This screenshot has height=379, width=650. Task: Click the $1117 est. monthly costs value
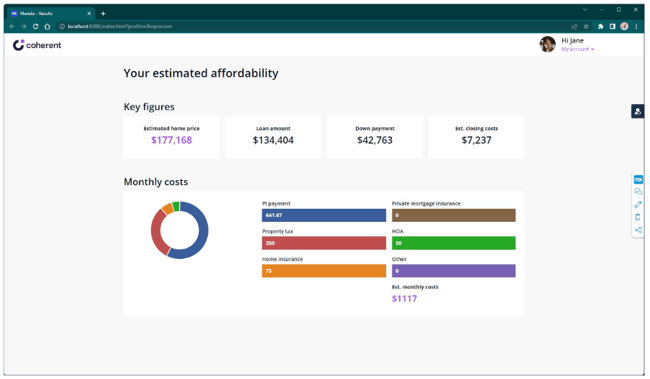click(x=404, y=299)
